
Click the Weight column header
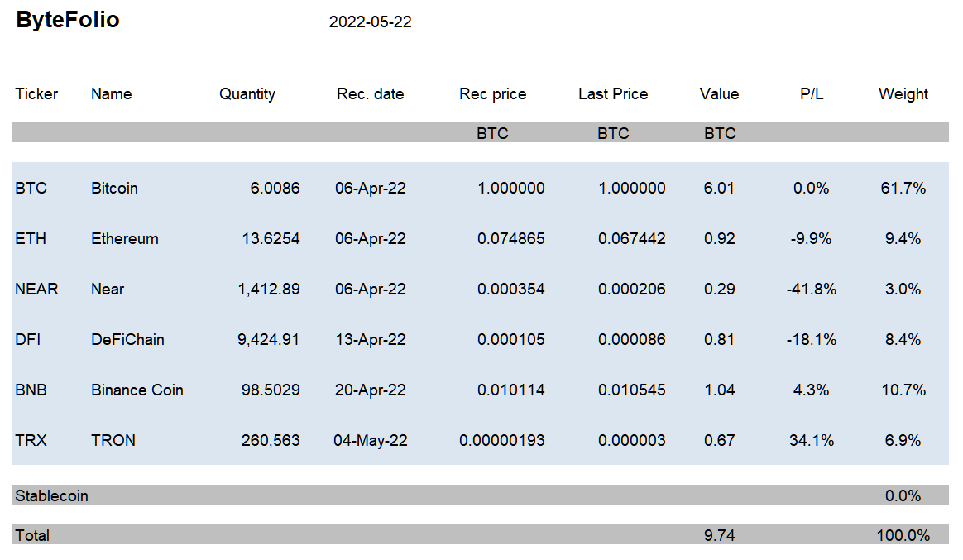pyautogui.click(x=903, y=94)
